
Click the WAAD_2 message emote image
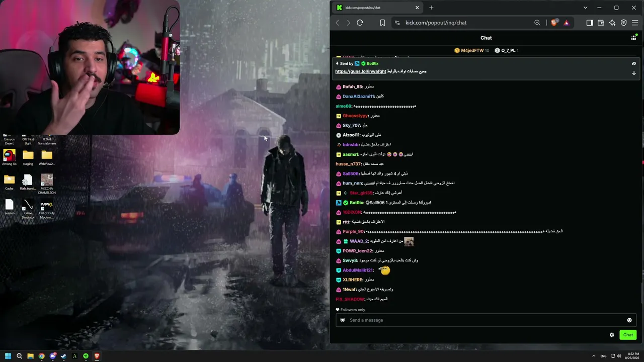409,241
